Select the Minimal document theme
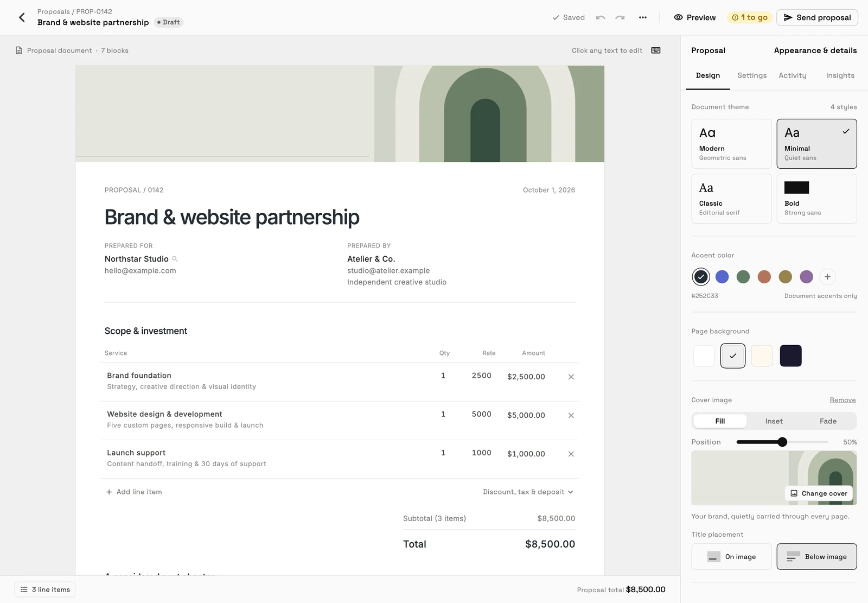 click(816, 144)
